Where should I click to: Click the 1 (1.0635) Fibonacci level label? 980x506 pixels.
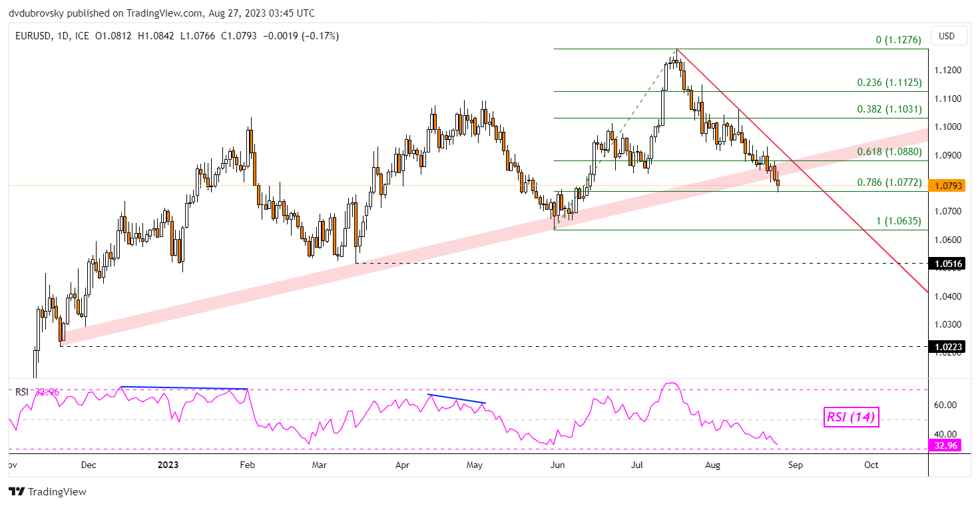(893, 223)
